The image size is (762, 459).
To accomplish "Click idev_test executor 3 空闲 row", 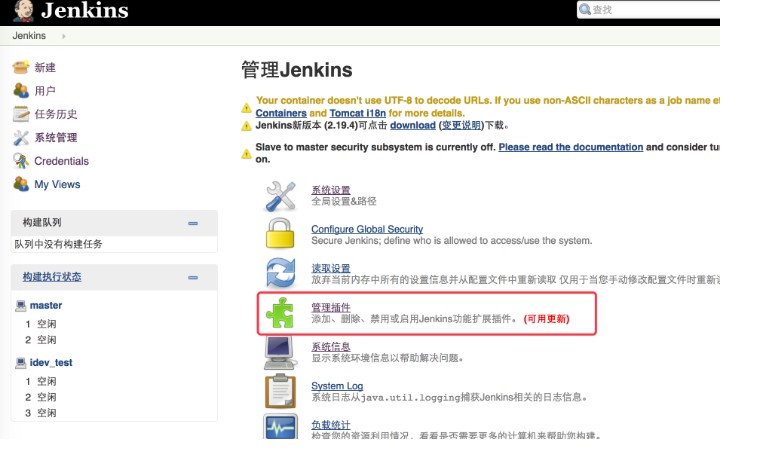I will [x=41, y=413].
